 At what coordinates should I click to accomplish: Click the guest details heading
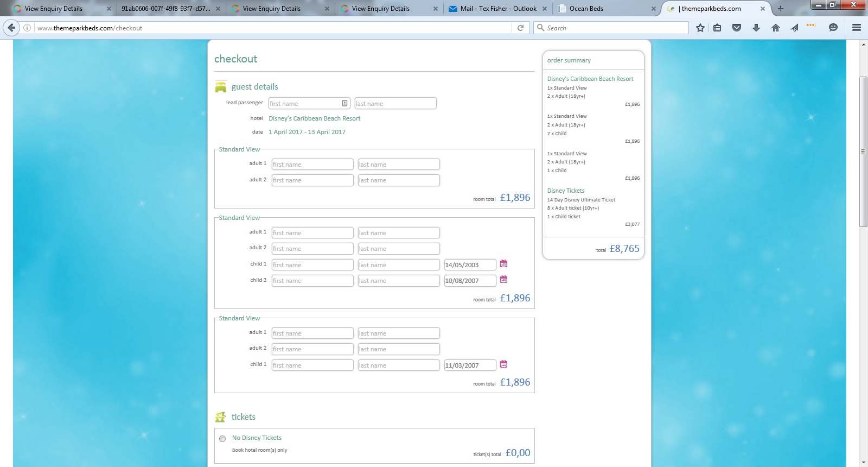pos(254,87)
